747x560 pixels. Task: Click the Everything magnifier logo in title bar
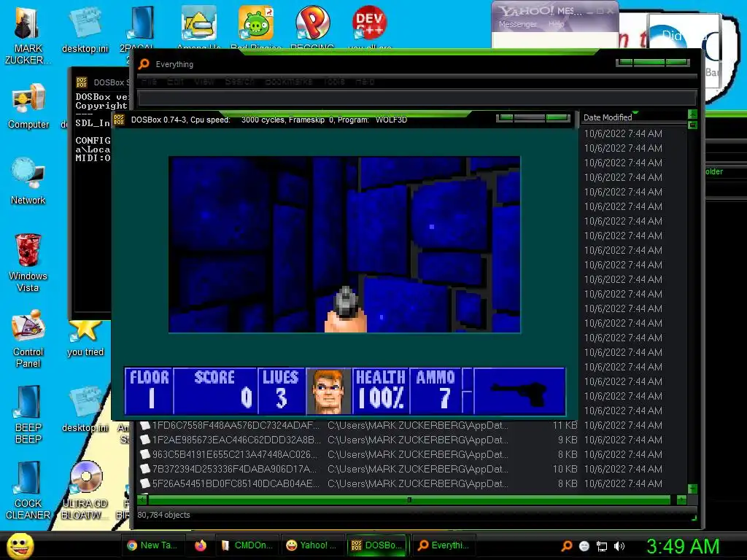tap(144, 64)
